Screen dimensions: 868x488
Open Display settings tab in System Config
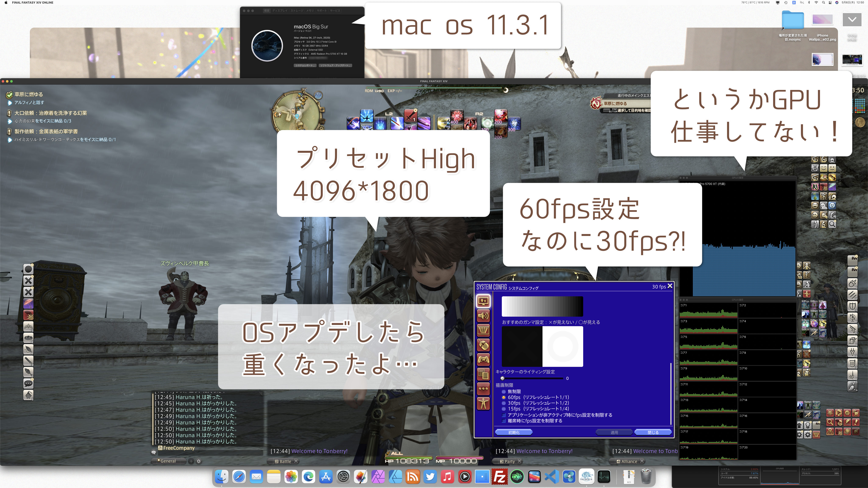(483, 301)
